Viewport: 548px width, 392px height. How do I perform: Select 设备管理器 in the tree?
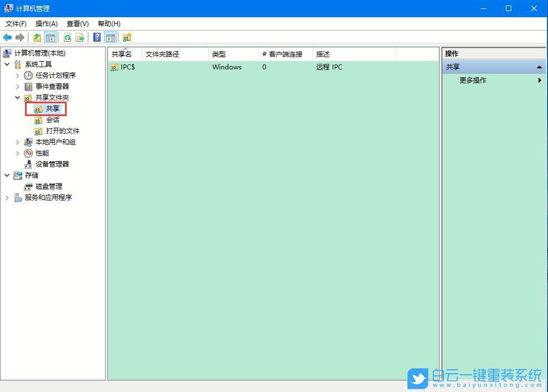click(52, 164)
